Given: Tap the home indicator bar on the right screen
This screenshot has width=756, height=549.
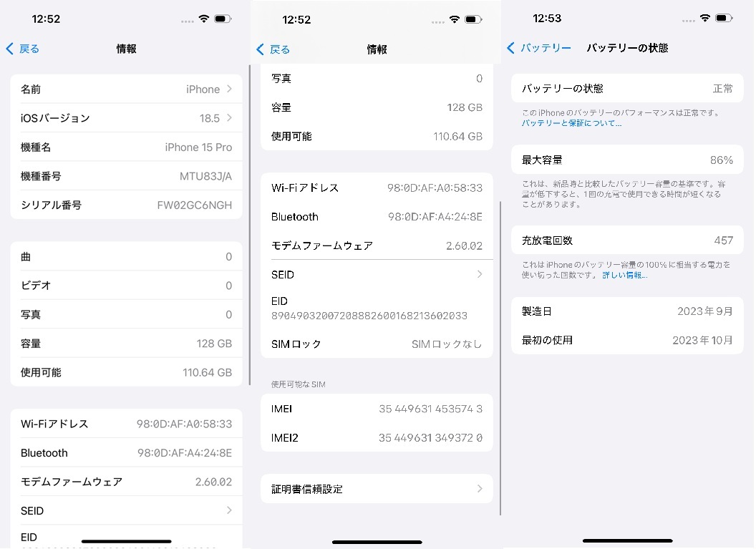Looking at the screenshot, I should [x=627, y=541].
